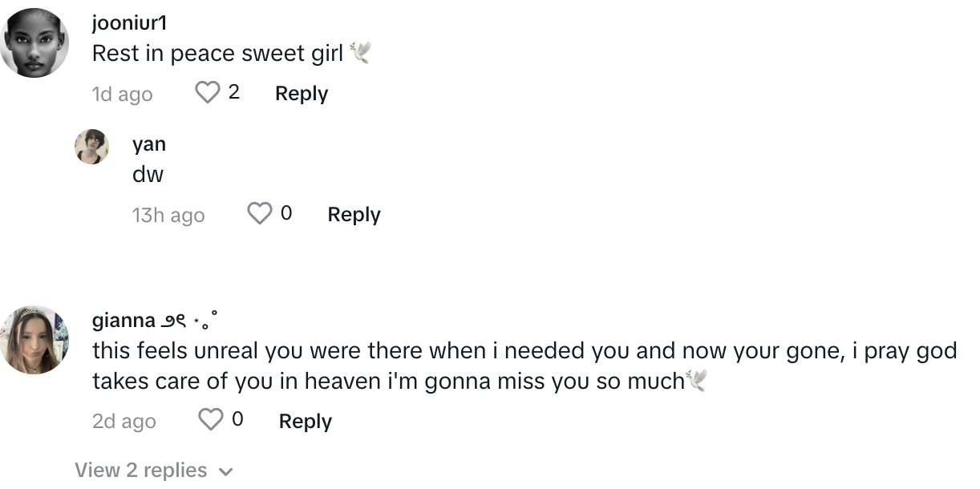This screenshot has height=489, width=980.
Task: Like jooniur1's comment with the heart icon
Action: pyautogui.click(x=208, y=93)
